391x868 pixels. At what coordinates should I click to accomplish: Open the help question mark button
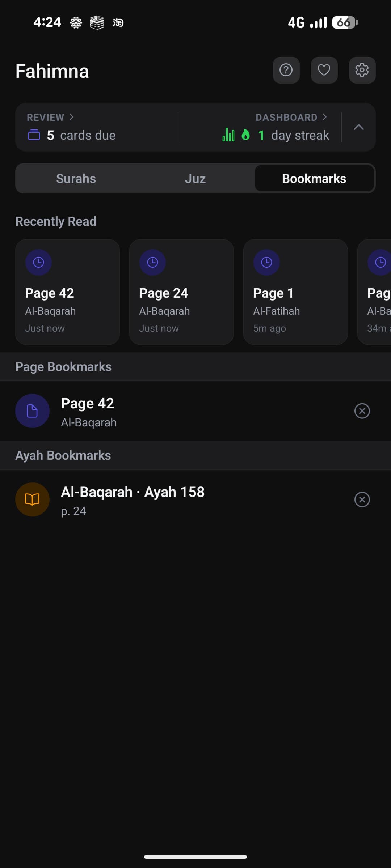pyautogui.click(x=286, y=70)
